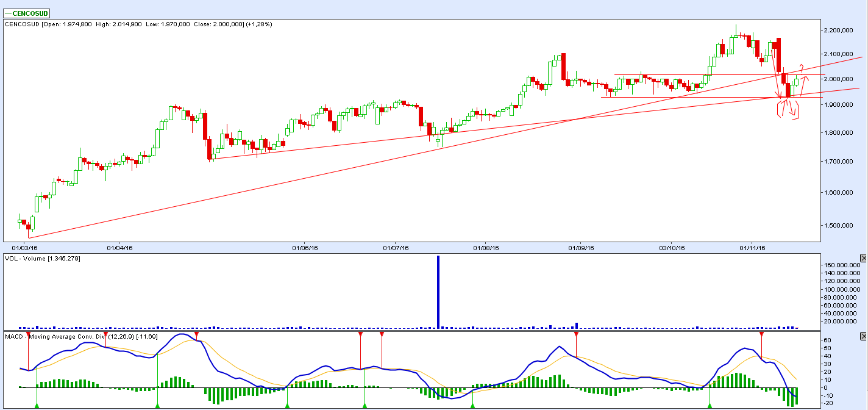The image size is (868, 410).
Task: Select the tall blue volume spike bar
Action: coord(438,292)
